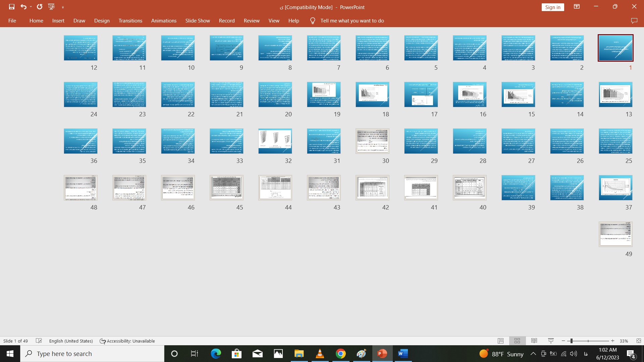Click the Slide Show tab in ribbon

point(197,21)
